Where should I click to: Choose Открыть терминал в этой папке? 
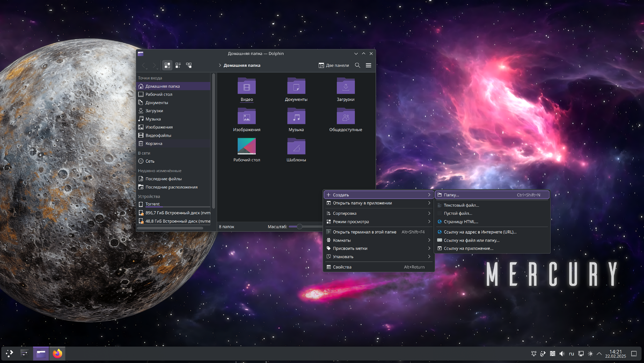[378, 232]
